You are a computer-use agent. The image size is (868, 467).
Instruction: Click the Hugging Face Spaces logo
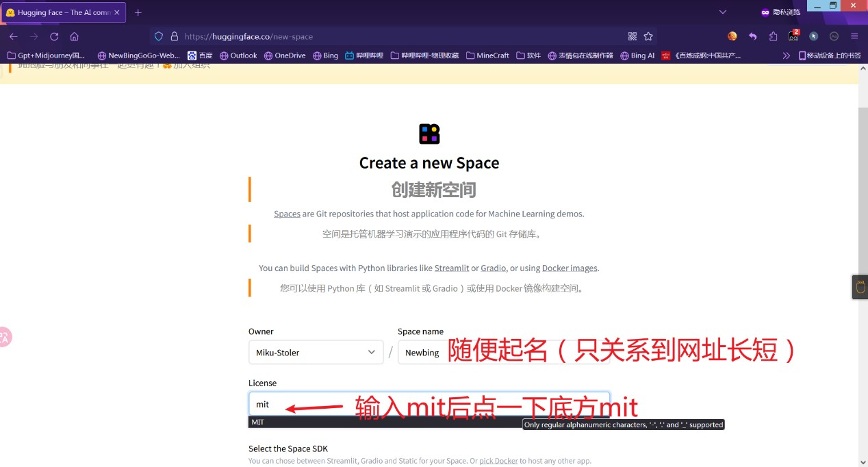click(x=429, y=134)
